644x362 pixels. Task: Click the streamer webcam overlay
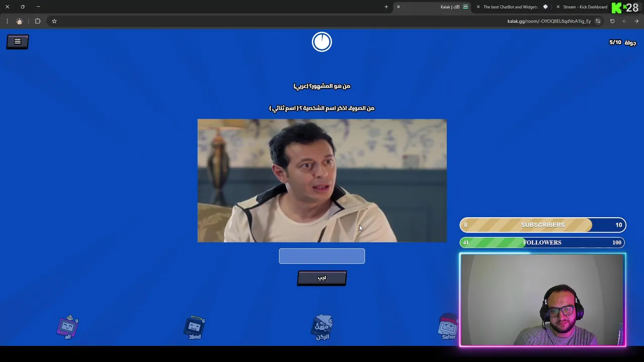point(543,300)
